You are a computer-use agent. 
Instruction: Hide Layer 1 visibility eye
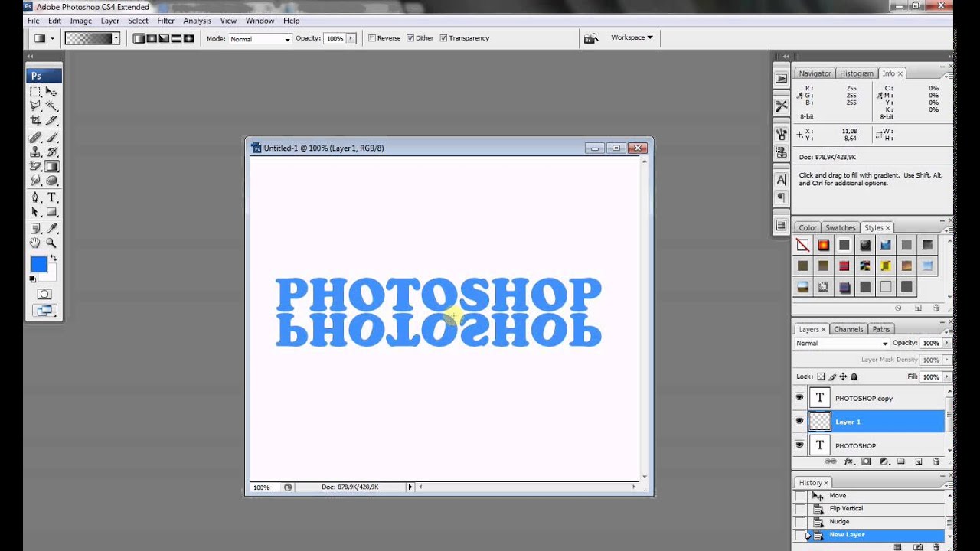click(799, 422)
